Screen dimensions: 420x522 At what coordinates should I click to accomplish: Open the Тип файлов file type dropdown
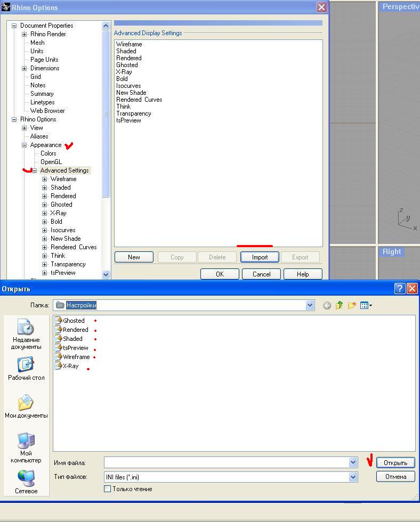(x=353, y=477)
